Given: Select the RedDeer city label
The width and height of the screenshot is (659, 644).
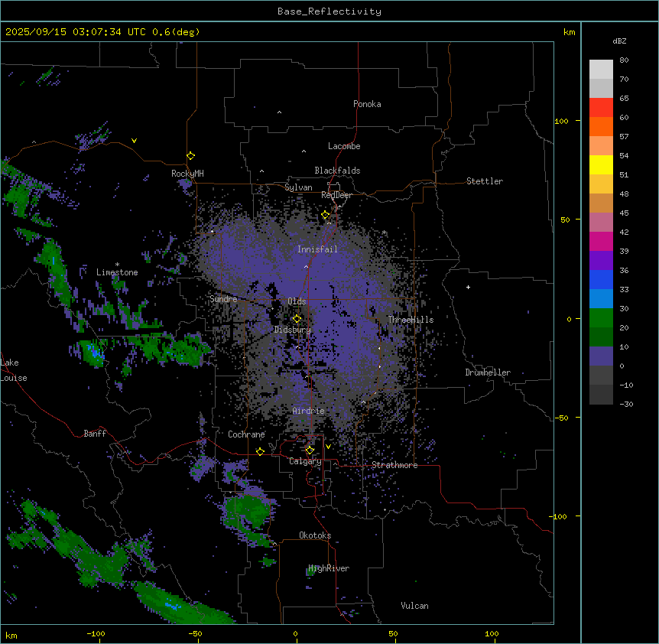Looking at the screenshot, I should coord(336,195).
